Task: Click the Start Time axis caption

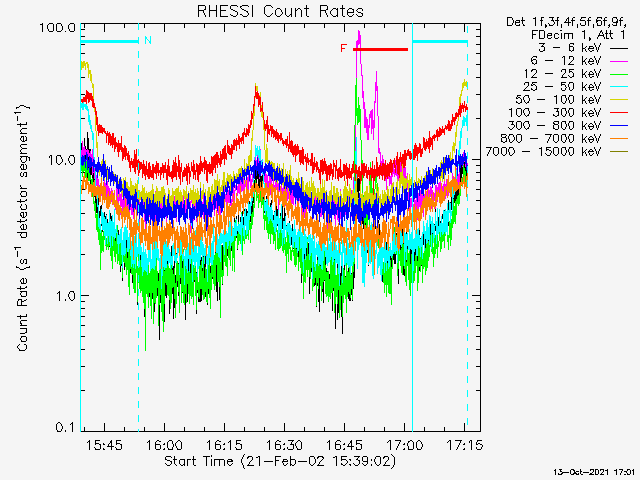Action: click(x=280, y=462)
